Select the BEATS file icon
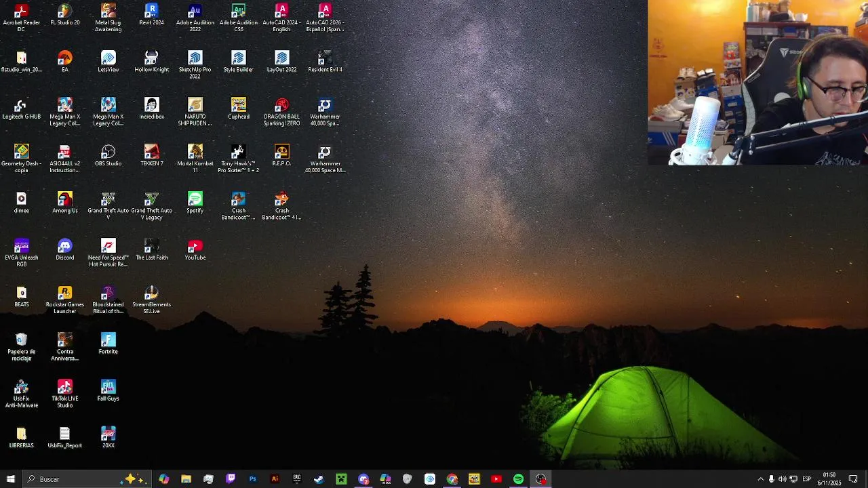868x488 pixels. pos(22,296)
